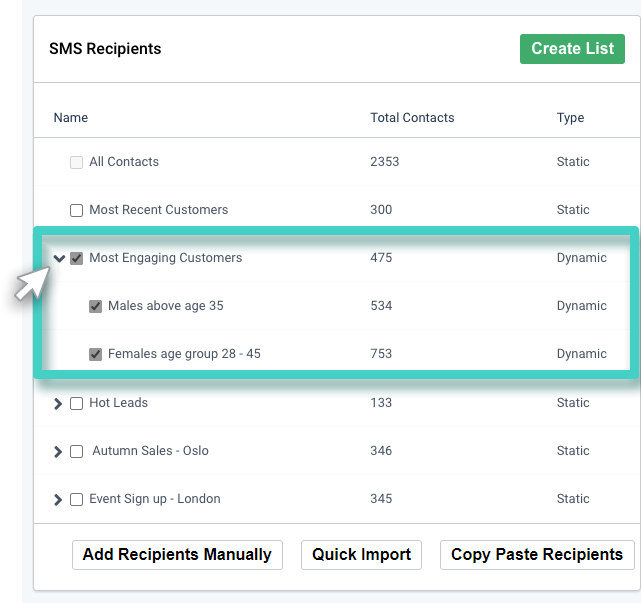Select the Hot Leads checkbox
The width and height of the screenshot is (641, 603).
(77, 403)
